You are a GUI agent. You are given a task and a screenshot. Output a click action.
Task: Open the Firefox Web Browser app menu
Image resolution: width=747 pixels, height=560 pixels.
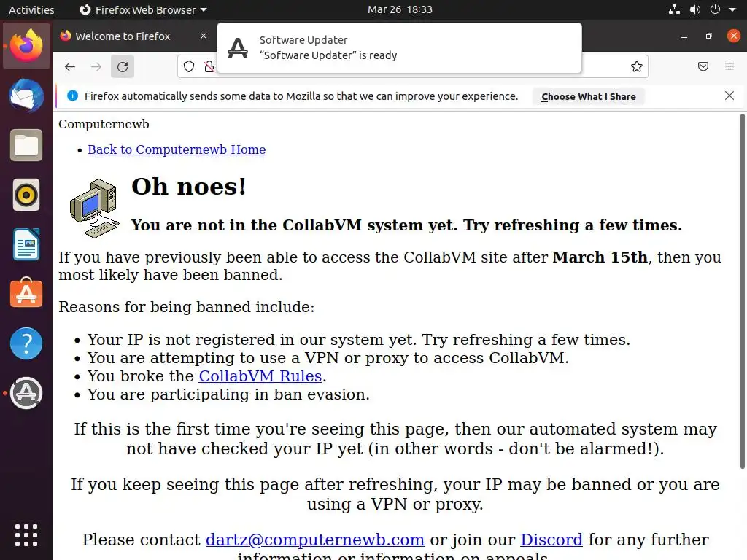[143, 9]
